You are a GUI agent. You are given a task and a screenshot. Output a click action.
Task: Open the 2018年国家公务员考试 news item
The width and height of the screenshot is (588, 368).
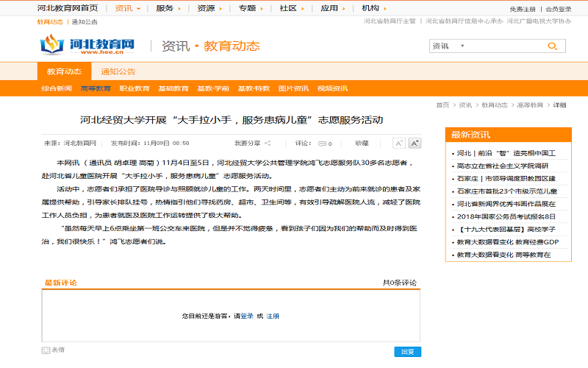[506, 216]
